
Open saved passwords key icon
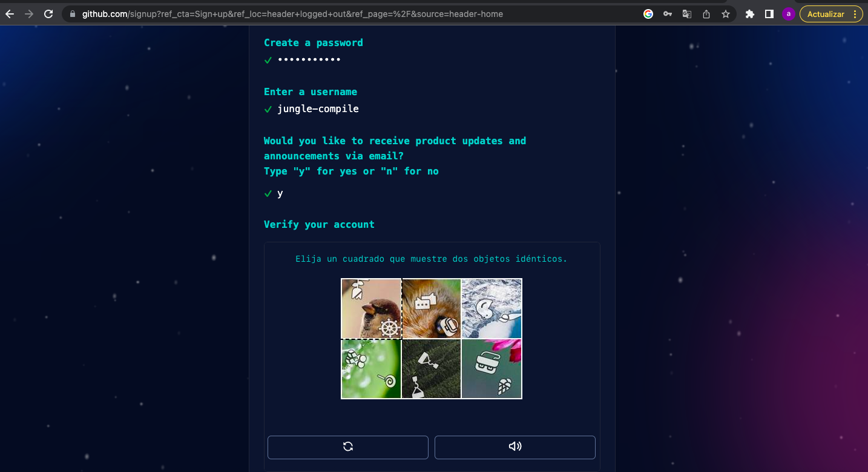[x=668, y=14]
